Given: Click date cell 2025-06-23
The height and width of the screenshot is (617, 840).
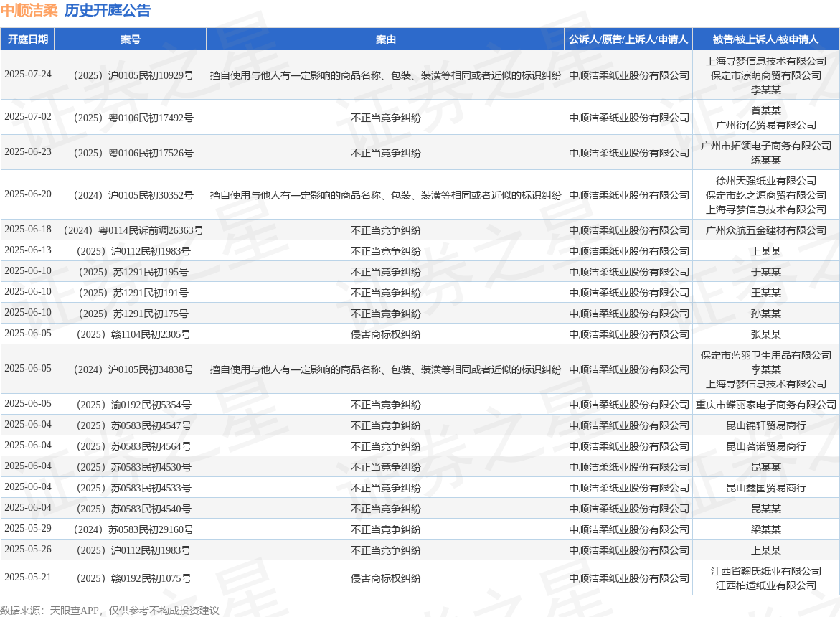Looking at the screenshot, I should pos(28,152).
